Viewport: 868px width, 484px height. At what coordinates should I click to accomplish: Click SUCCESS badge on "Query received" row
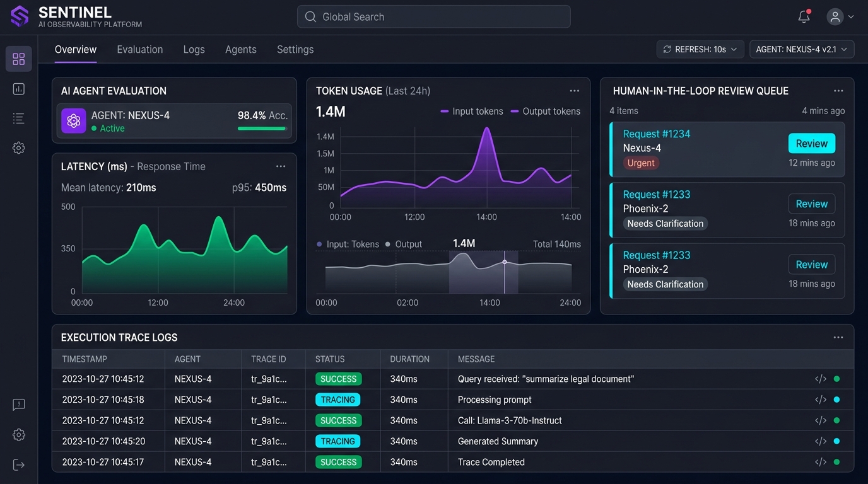pyautogui.click(x=339, y=379)
